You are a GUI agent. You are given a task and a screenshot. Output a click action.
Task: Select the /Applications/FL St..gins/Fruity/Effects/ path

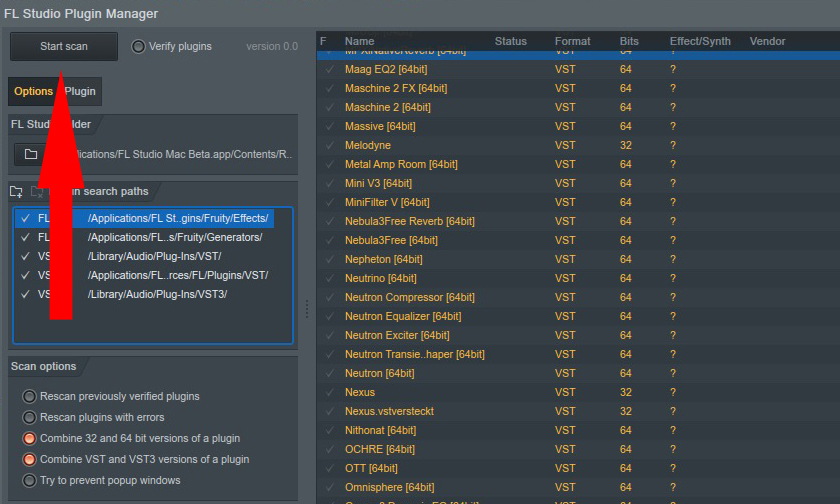[178, 218]
